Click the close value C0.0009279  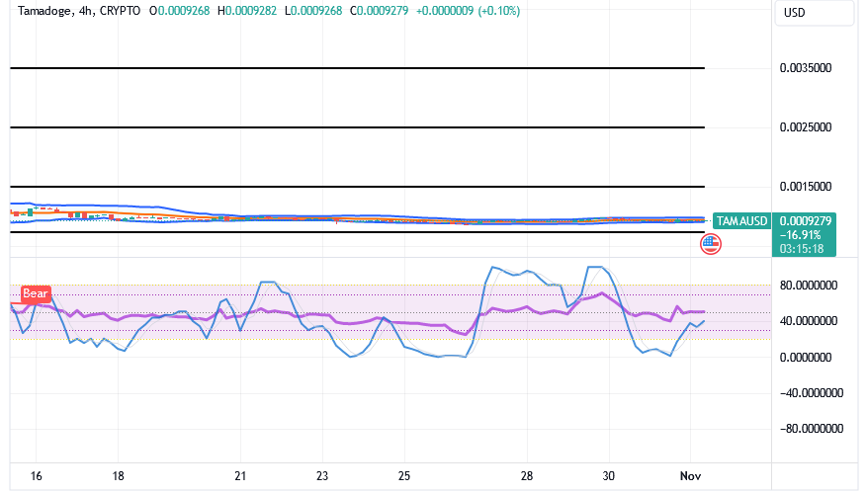tap(380, 11)
